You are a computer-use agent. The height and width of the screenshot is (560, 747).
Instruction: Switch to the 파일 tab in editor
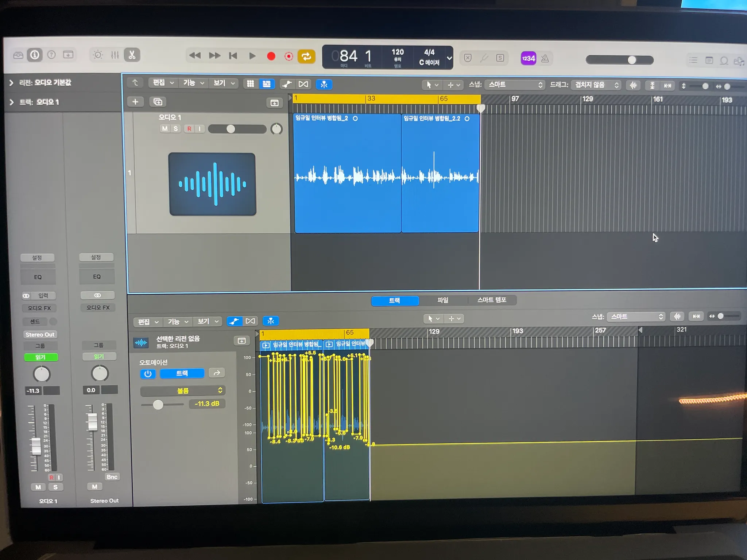(x=443, y=300)
